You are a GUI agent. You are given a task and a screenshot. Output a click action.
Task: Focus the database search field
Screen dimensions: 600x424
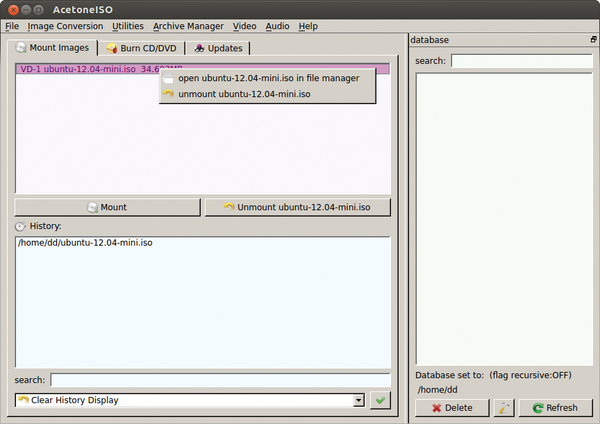[x=522, y=61]
